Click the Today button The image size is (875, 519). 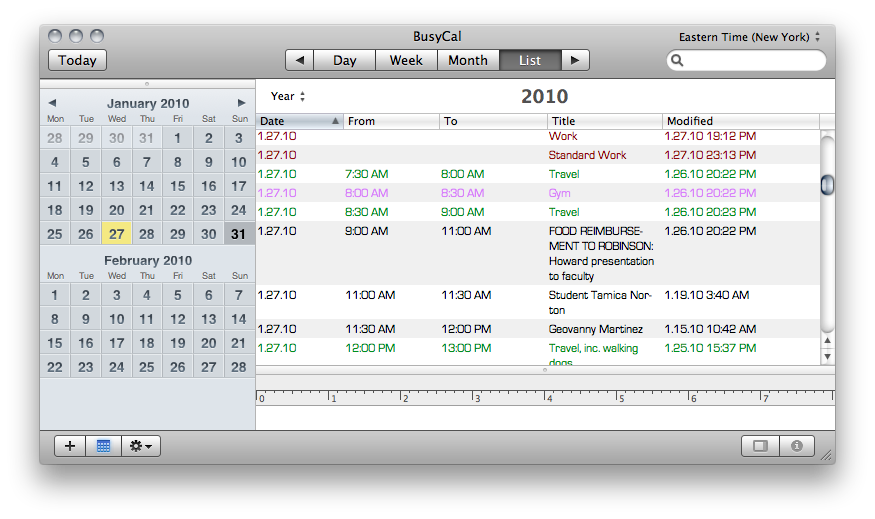(77, 60)
